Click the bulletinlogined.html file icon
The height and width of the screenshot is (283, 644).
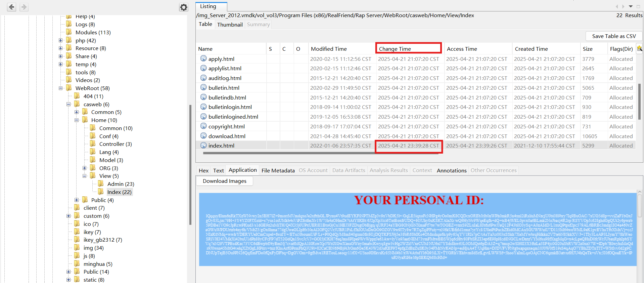click(203, 117)
